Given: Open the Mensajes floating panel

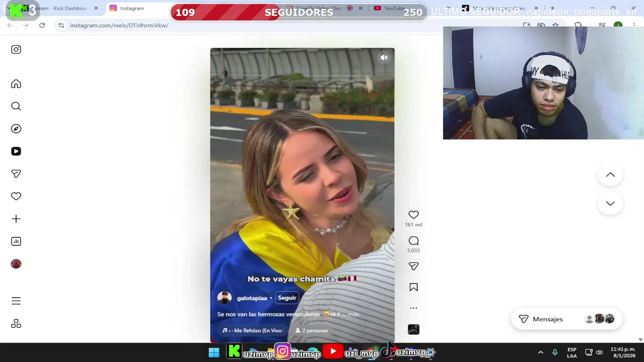Looking at the screenshot, I should point(567,319).
